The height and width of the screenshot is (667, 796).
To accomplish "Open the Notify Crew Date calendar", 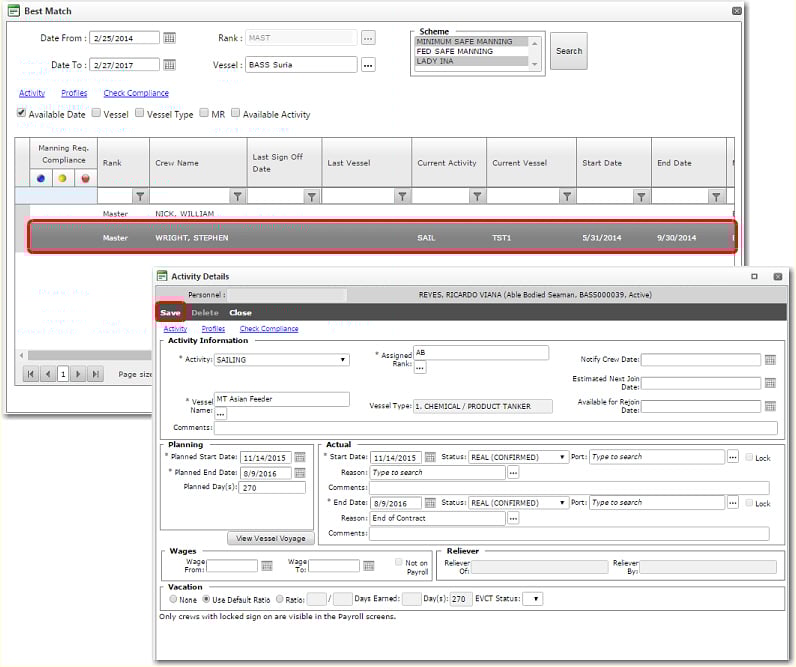I will 770,360.
